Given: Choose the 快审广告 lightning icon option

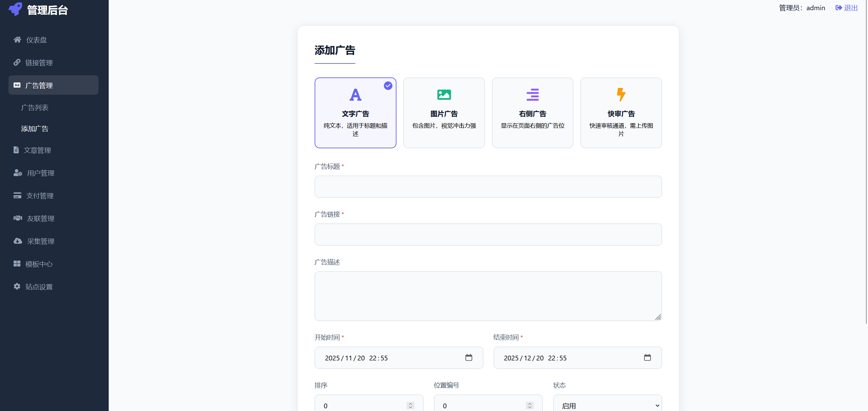Looking at the screenshot, I should coord(621,113).
